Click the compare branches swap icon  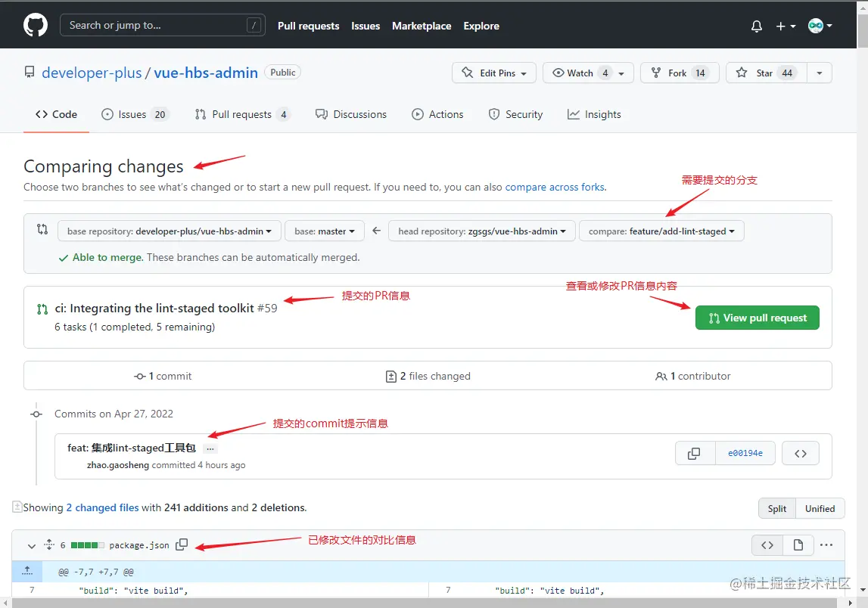tap(42, 229)
